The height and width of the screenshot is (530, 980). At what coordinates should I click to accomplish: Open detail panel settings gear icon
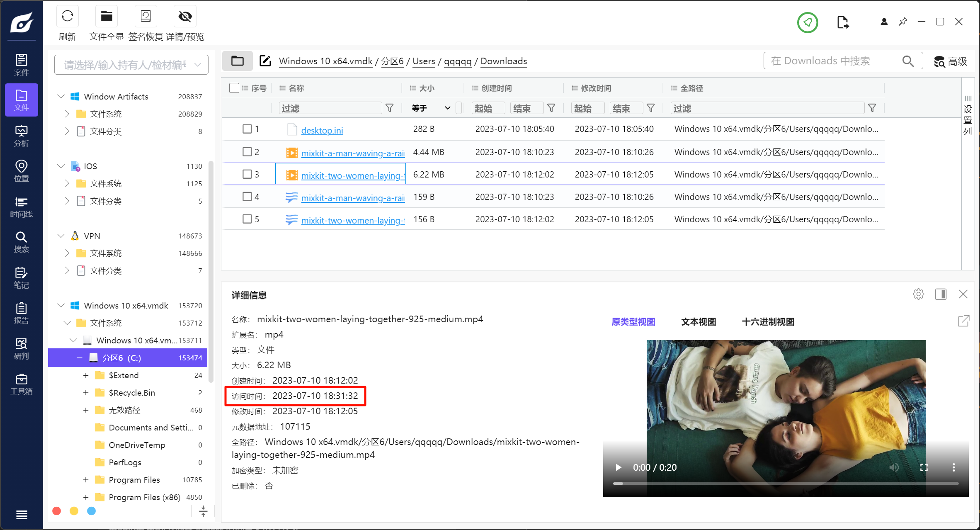pyautogui.click(x=918, y=294)
